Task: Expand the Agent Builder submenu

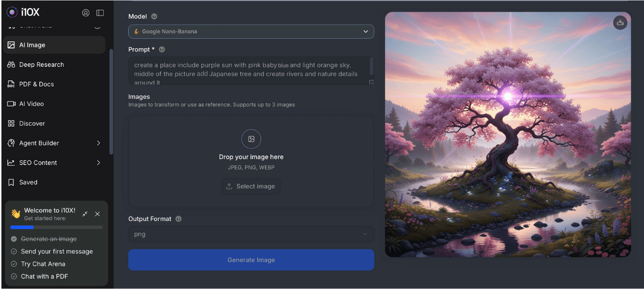Action: pos(98,143)
